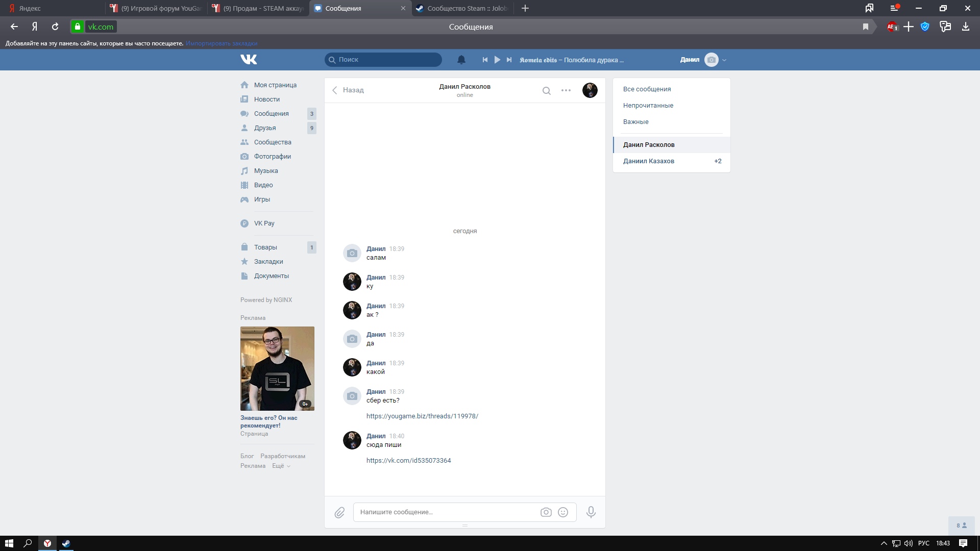The image size is (980, 551).
Task: Open the emoji picker smiley
Action: coord(563,512)
